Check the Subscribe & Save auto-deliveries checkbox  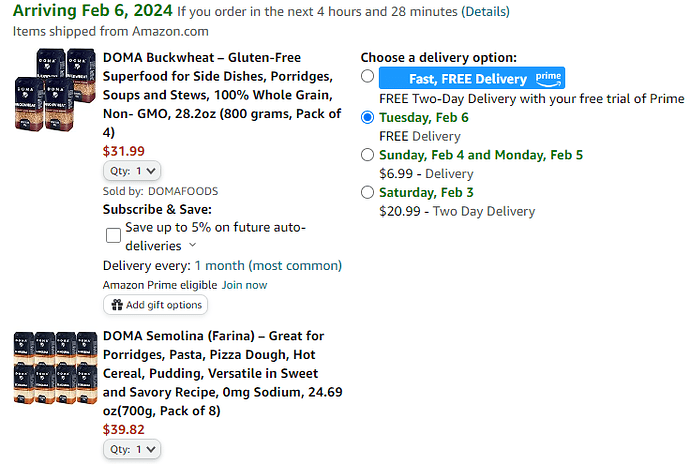[114, 236]
